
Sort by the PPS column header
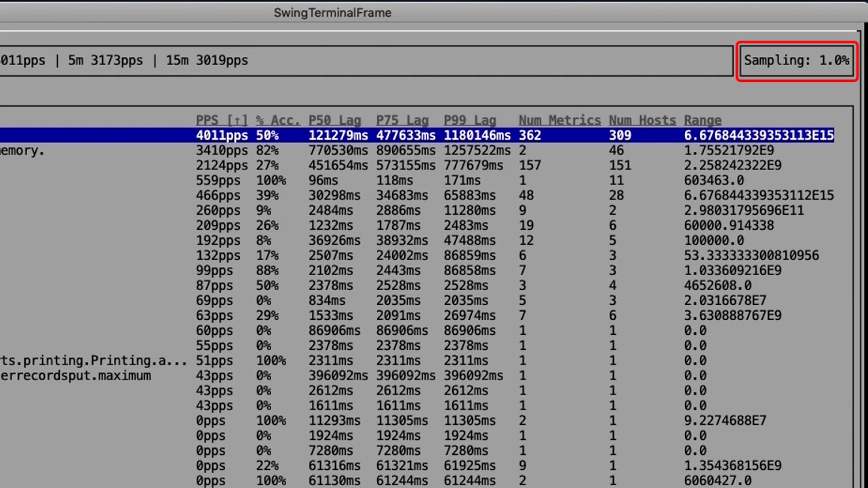click(x=222, y=121)
